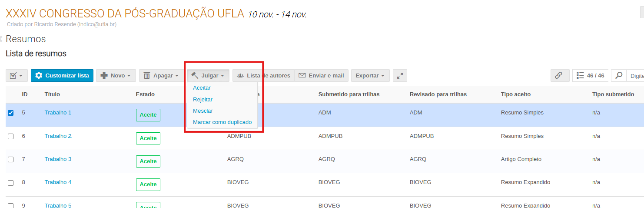Sort by the ID column header
Viewport: 644px width, 208px height.
click(25, 94)
